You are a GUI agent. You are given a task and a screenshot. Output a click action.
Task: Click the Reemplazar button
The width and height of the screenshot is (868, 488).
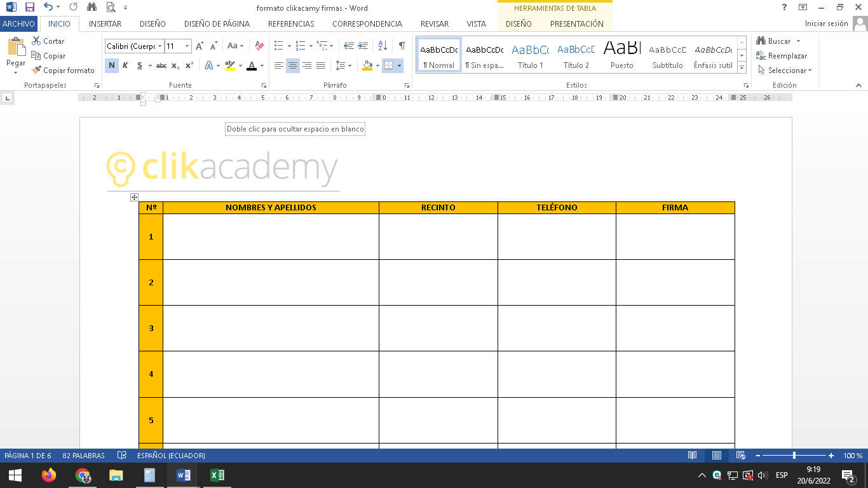click(x=782, y=56)
